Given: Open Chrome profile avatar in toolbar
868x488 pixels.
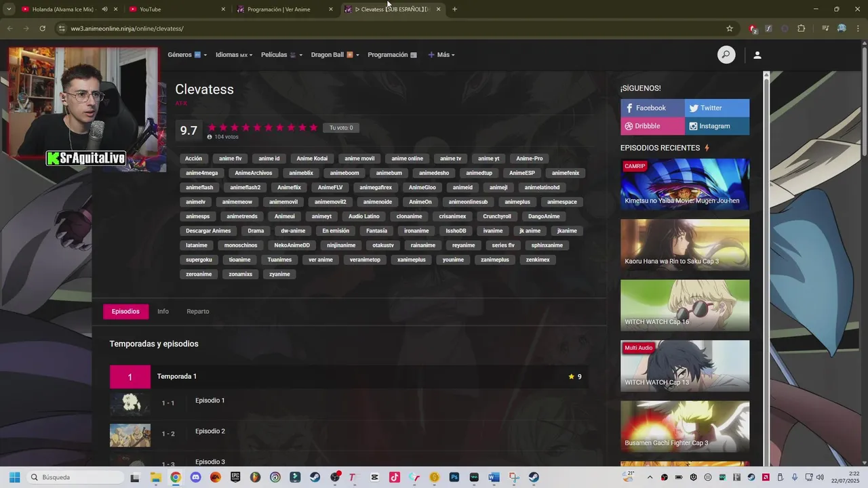Looking at the screenshot, I should click(842, 28).
